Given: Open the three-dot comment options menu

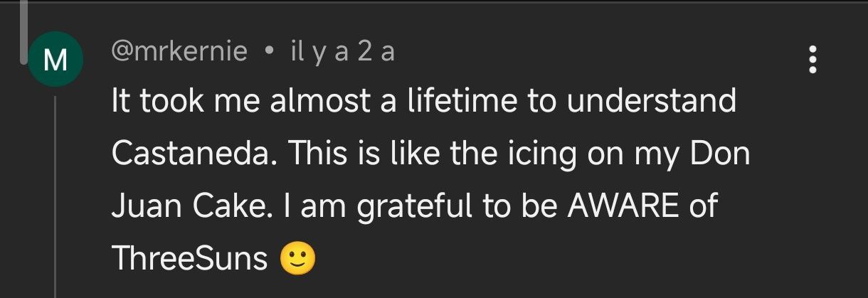Looking at the screenshot, I should (813, 60).
